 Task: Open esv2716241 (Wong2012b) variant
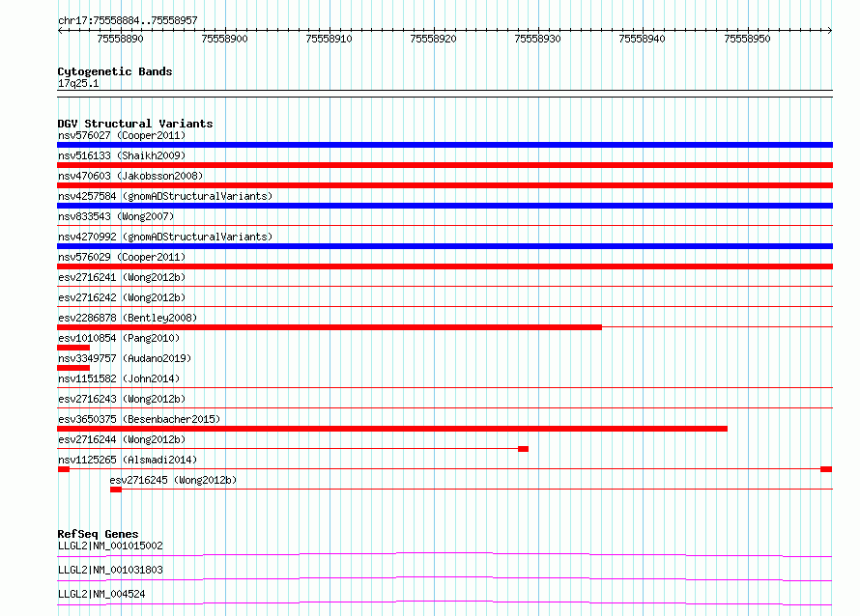click(x=122, y=277)
